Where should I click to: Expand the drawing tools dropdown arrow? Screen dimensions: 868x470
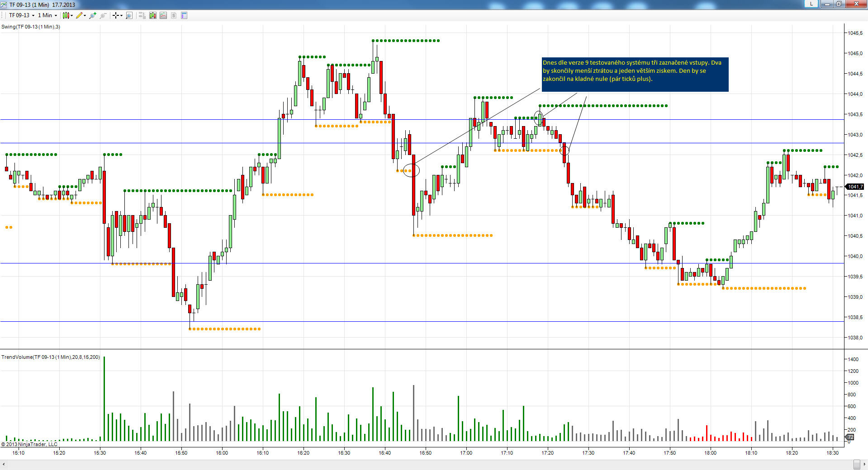coord(85,15)
